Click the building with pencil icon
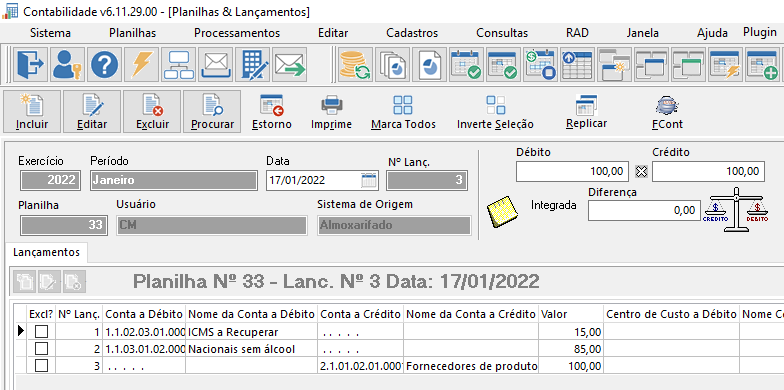 coord(252,64)
